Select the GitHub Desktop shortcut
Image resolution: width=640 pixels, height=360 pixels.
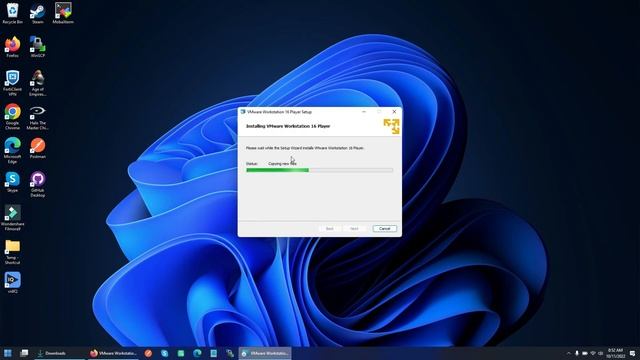38,184
